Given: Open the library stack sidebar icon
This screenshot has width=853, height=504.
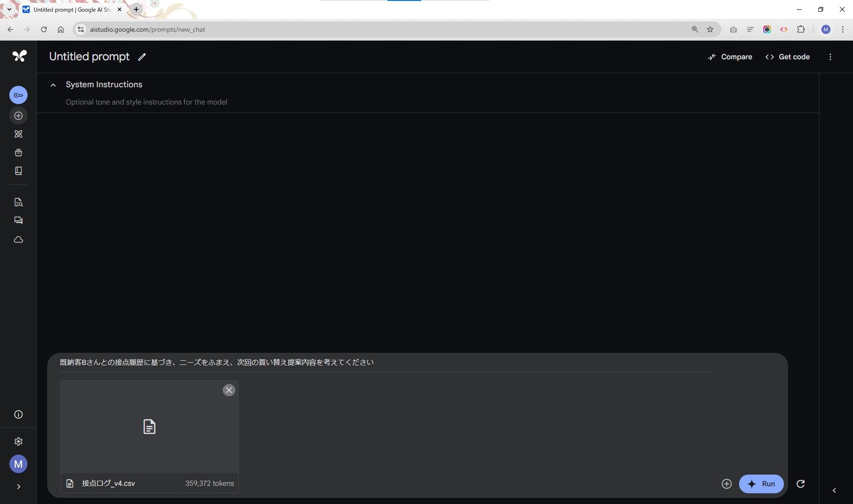Looking at the screenshot, I should tap(18, 153).
